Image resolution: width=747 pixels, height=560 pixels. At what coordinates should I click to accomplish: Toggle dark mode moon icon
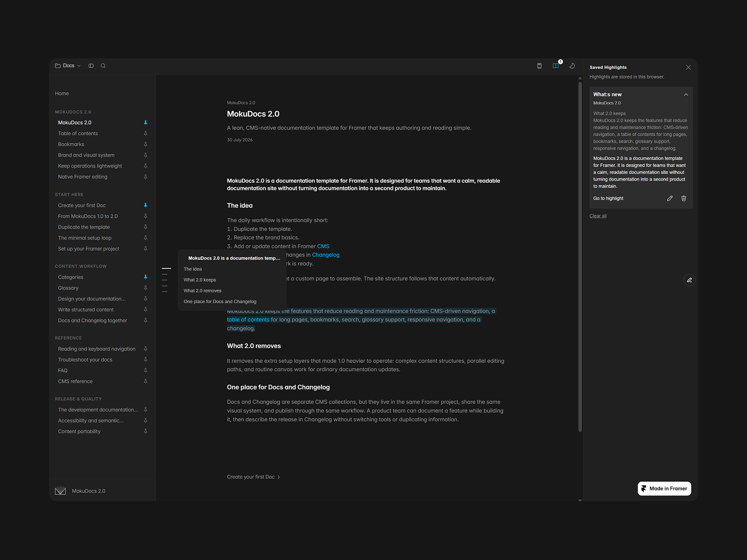pos(572,66)
